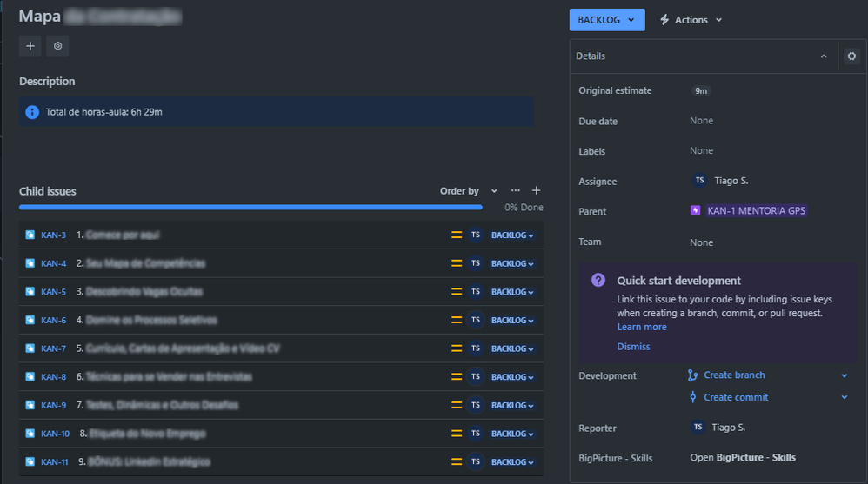Screen dimensions: 868x484
Task: Open issue KAN-8 link
Action: [x=53, y=377]
